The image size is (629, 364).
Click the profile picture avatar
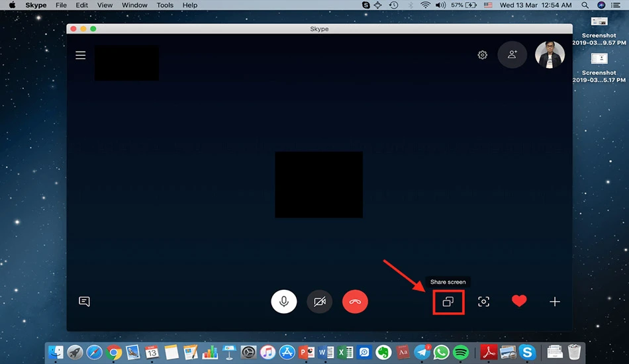(x=550, y=54)
